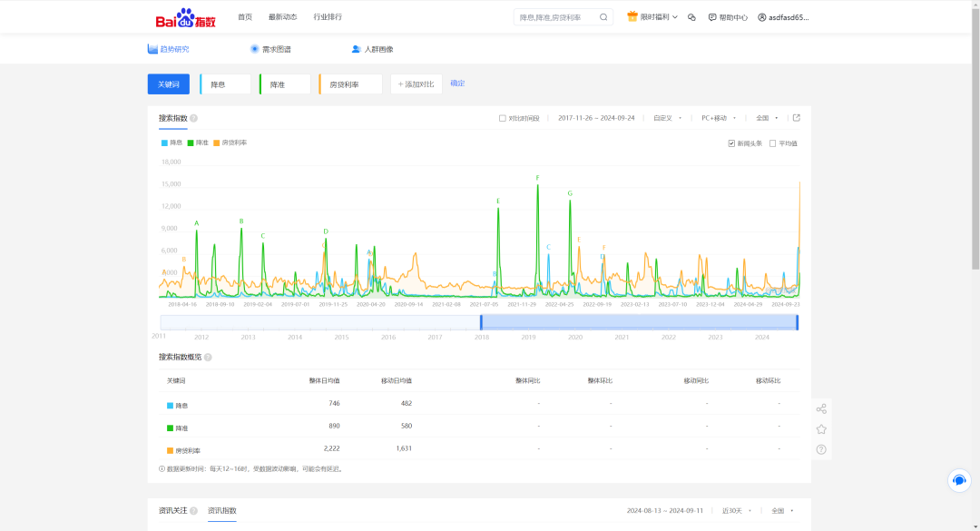Click the info icon beside 数据更新时间
The height and width of the screenshot is (531, 980).
pyautogui.click(x=162, y=468)
